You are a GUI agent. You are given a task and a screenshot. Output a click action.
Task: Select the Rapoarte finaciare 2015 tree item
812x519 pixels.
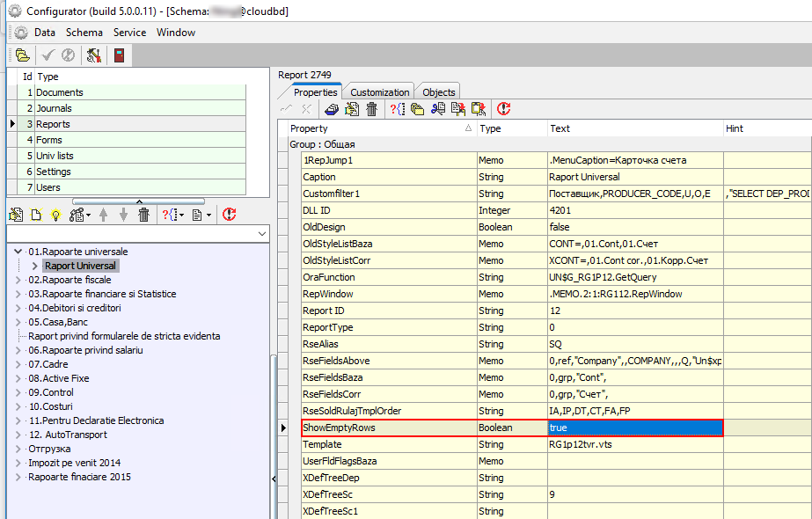[x=79, y=477]
